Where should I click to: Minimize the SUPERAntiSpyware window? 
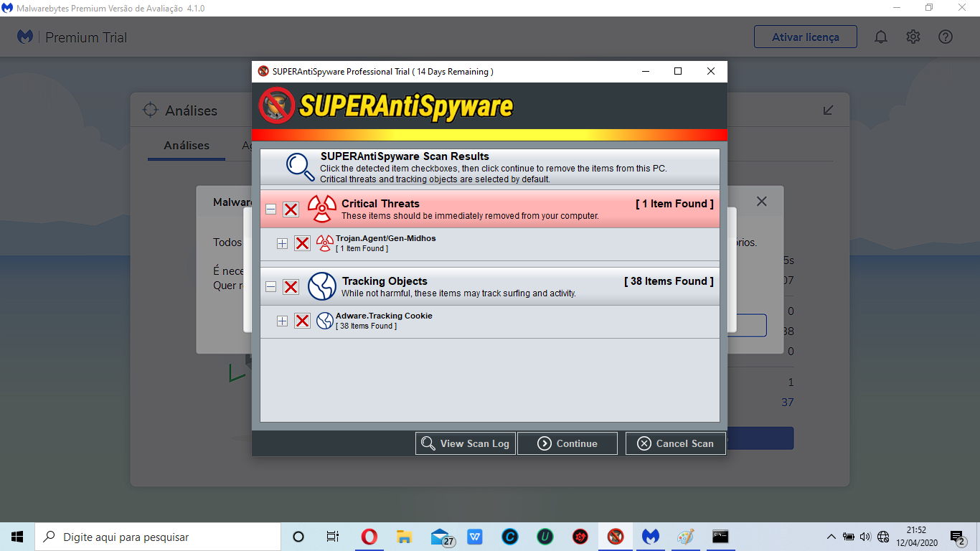click(x=645, y=71)
